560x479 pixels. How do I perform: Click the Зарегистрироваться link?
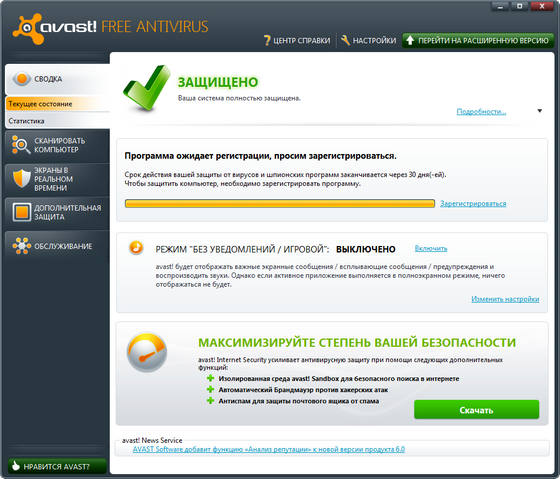pyautogui.click(x=473, y=204)
